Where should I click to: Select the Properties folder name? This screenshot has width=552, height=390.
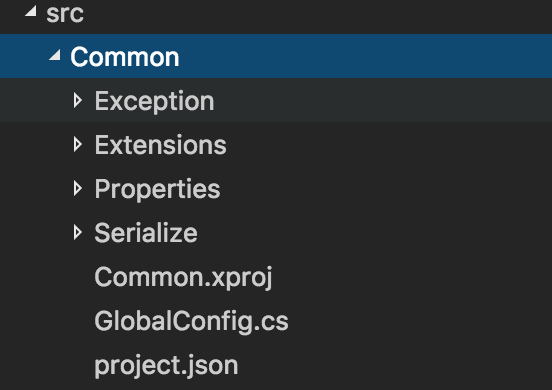[157, 190]
